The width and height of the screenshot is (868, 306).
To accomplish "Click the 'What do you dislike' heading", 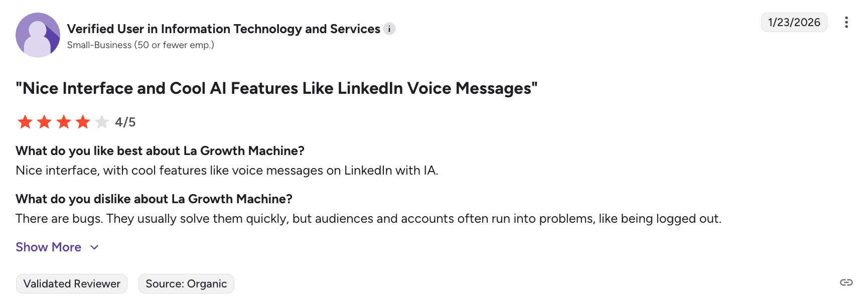I will pos(154,199).
